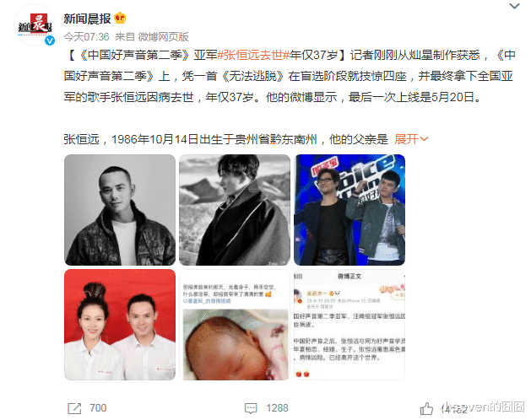Open the 微博正文 screenshot thumbnail
The width and height of the screenshot is (531, 420).
pos(349,325)
